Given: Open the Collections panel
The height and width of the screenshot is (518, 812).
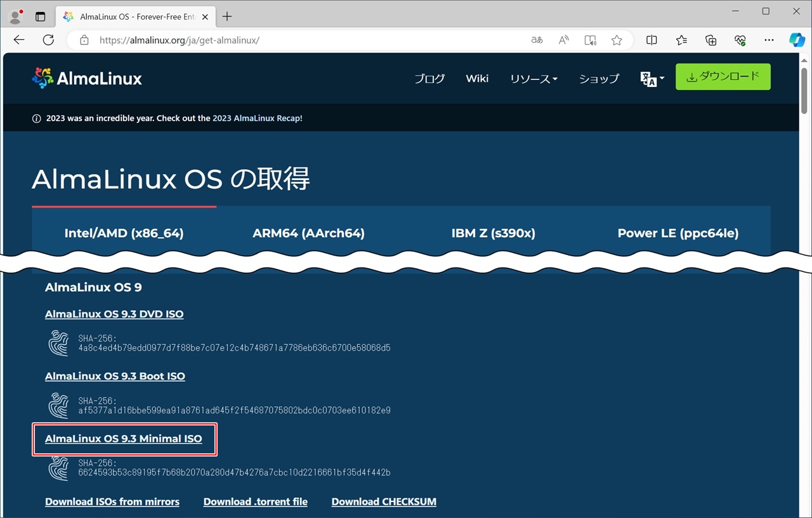Looking at the screenshot, I should click(x=711, y=40).
